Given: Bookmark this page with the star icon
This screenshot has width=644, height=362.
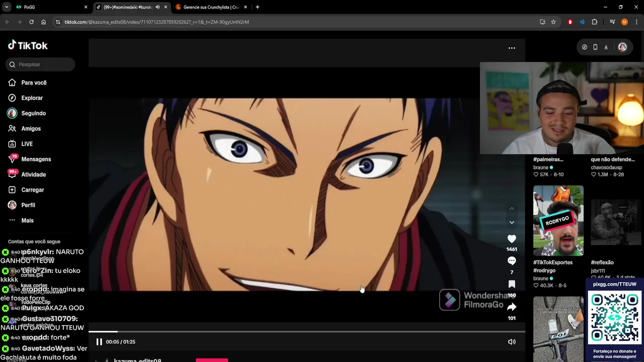Looking at the screenshot, I should click(553, 22).
